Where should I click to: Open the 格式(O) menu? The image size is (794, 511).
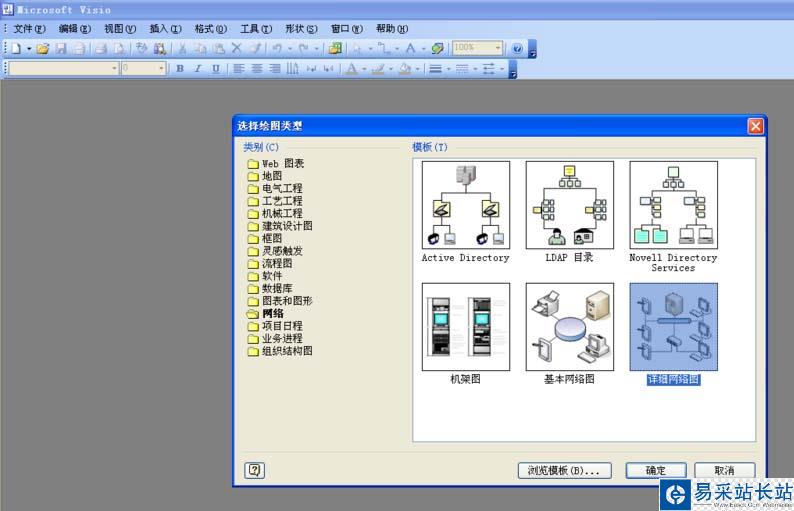(x=211, y=29)
